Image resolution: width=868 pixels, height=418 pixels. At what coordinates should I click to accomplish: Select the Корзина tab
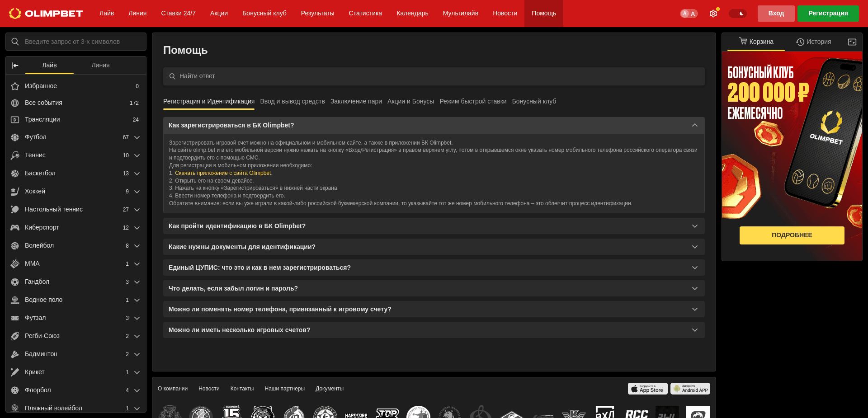click(756, 42)
